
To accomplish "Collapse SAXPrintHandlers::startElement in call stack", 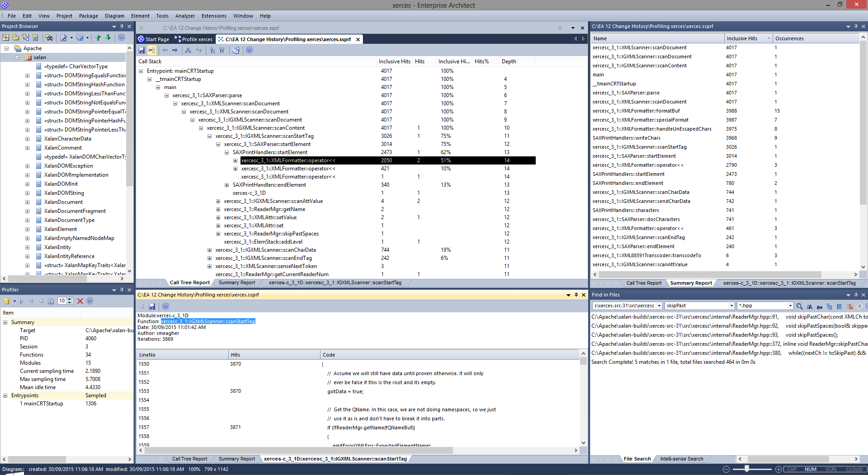I will (226, 152).
